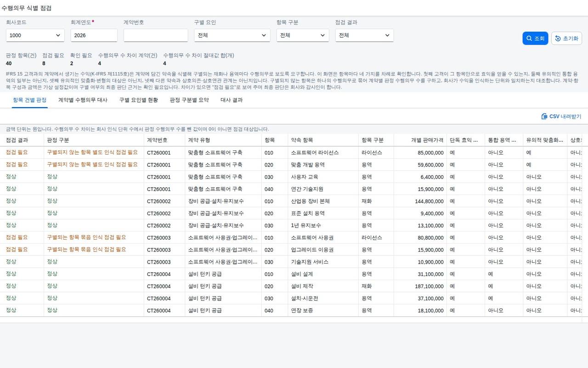Click the price value 144,800,000
The height and width of the screenshot is (368, 588).
[429, 201]
